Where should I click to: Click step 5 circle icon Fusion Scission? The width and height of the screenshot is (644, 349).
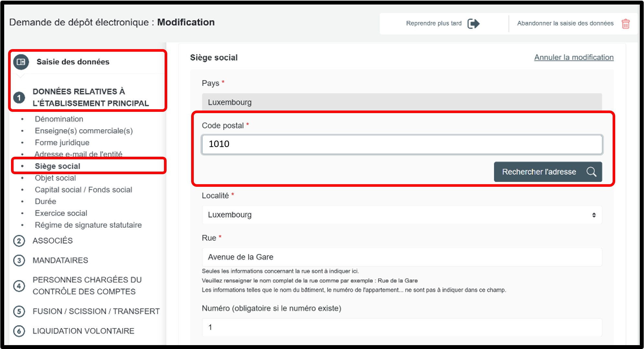tap(19, 311)
